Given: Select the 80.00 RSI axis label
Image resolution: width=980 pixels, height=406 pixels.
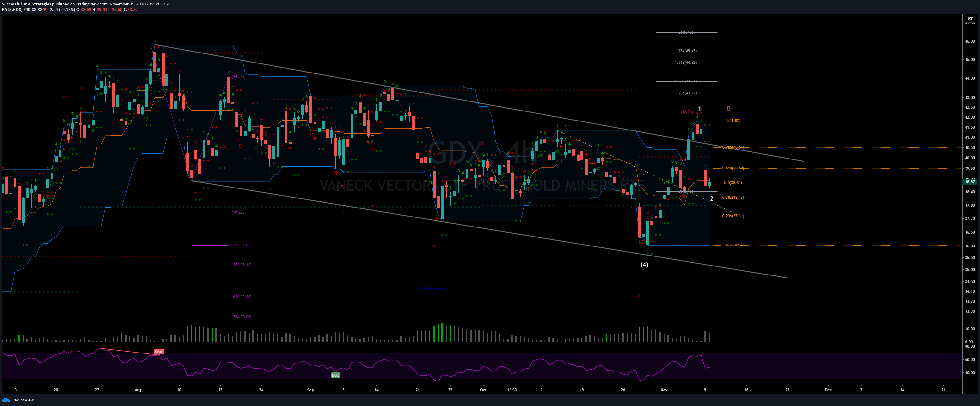Looking at the screenshot, I should (970, 346).
